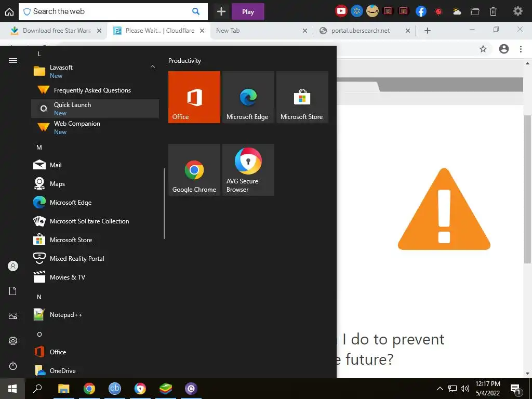The image size is (532, 399).
Task: Open Google Chrome from taskbar
Action: click(x=89, y=389)
